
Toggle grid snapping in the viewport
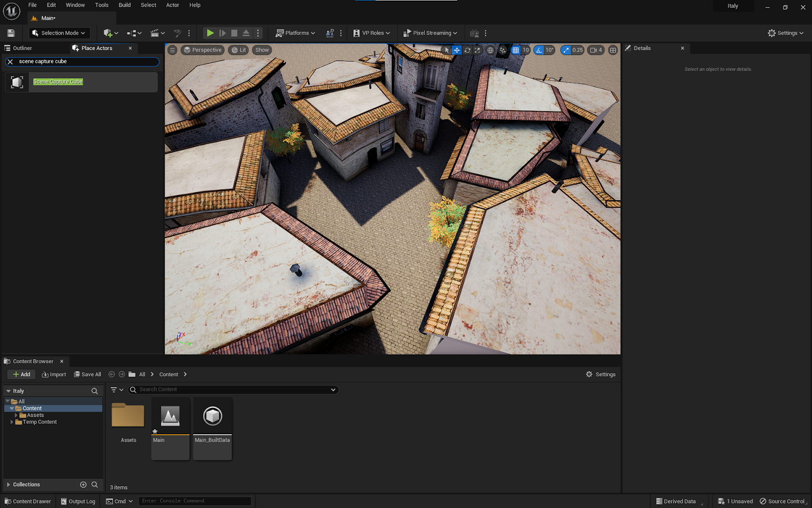click(x=516, y=50)
